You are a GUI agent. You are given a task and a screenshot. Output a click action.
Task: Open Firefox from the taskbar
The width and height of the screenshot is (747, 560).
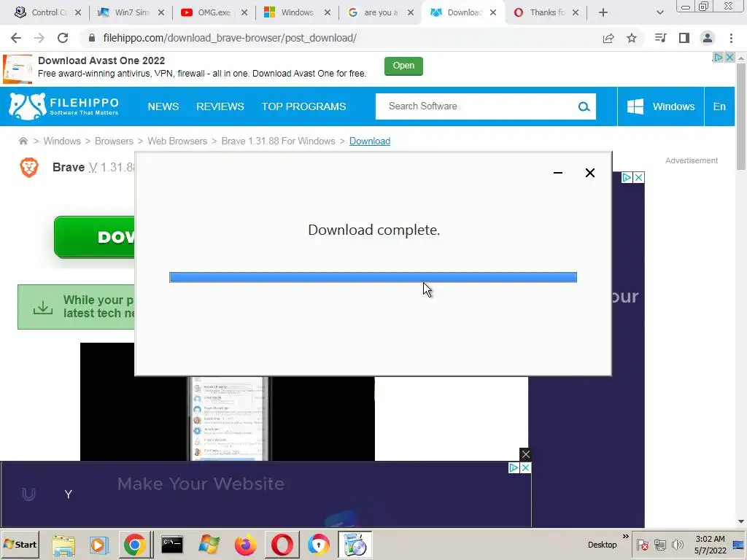coord(245,545)
